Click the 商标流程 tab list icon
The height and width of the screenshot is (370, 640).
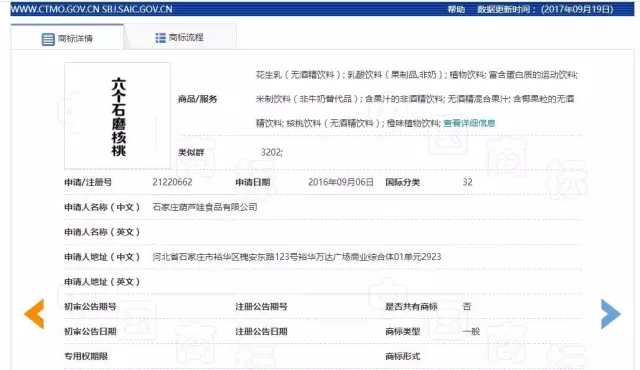pyautogui.click(x=160, y=38)
